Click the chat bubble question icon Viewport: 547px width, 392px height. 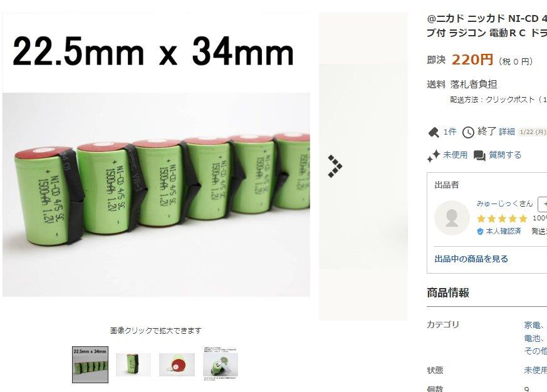point(479,155)
